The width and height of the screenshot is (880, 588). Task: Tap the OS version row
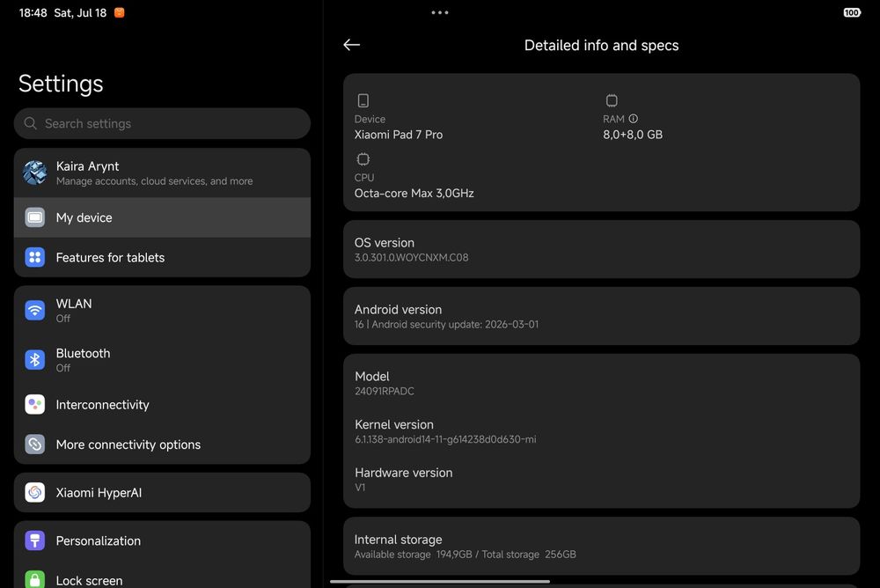click(x=601, y=249)
